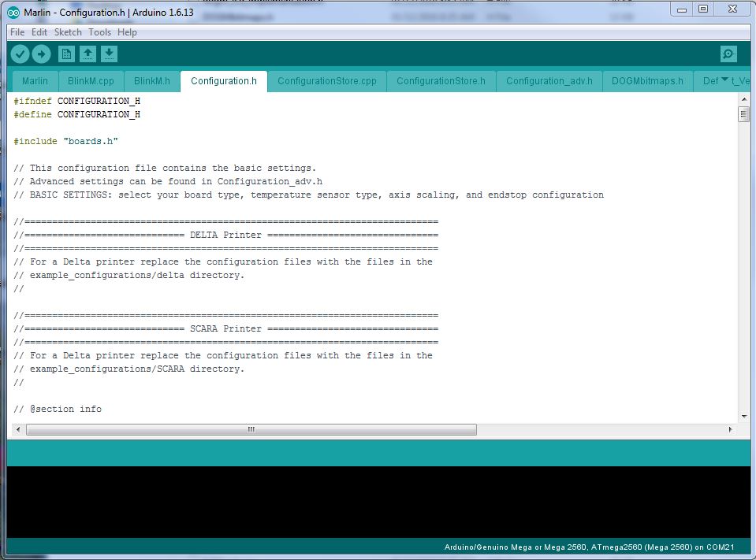Click the 'BASIC SETTINGS' comment line
756x560 pixels.
pos(308,195)
